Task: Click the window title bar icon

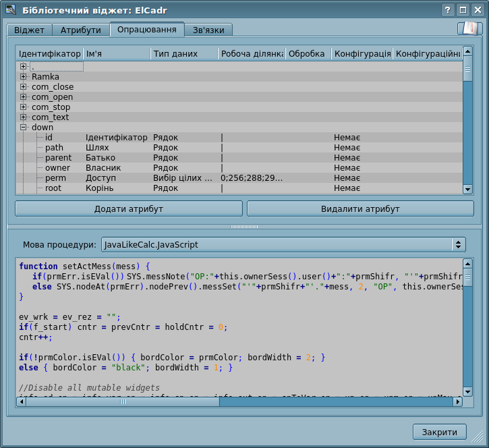Action: pyautogui.click(x=11, y=9)
